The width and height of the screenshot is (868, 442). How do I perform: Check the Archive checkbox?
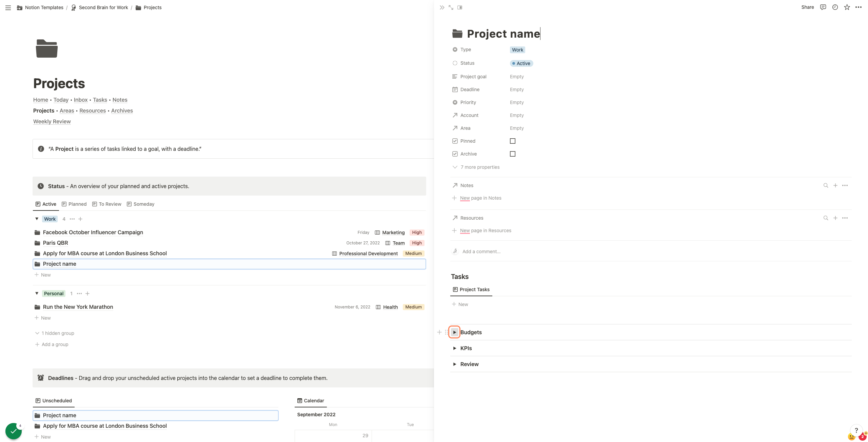513,154
